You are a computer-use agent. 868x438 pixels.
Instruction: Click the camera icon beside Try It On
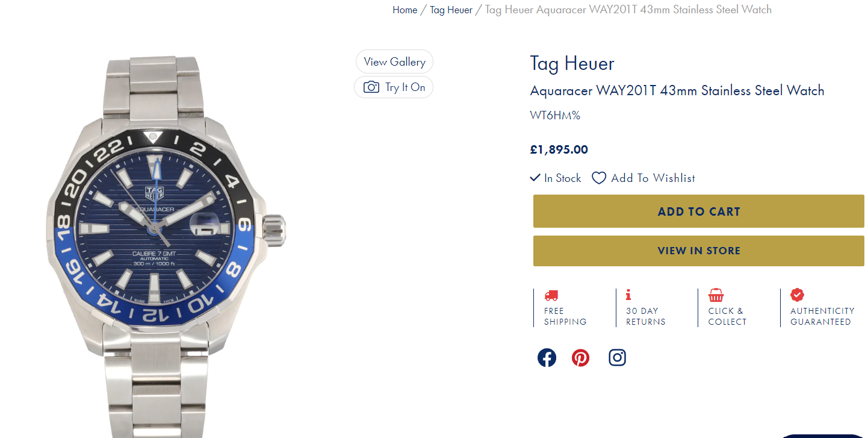coord(371,87)
